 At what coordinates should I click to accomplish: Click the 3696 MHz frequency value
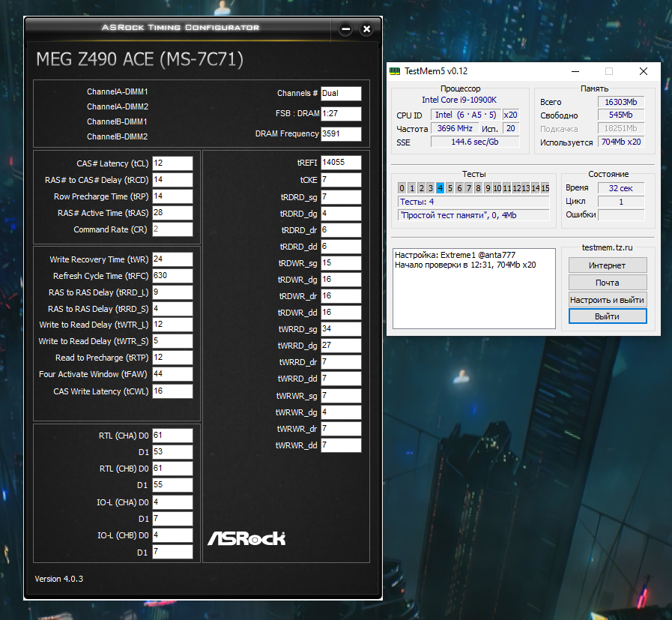455,129
